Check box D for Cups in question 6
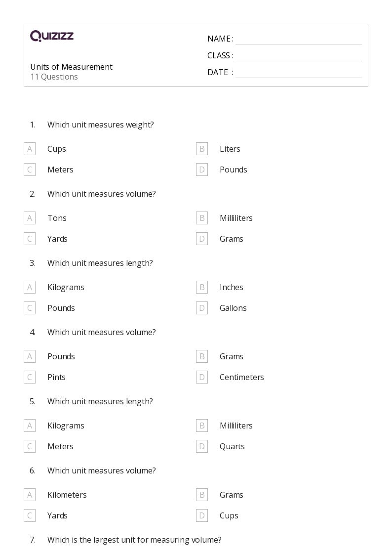Screen dimensions: 392x555 202,516
